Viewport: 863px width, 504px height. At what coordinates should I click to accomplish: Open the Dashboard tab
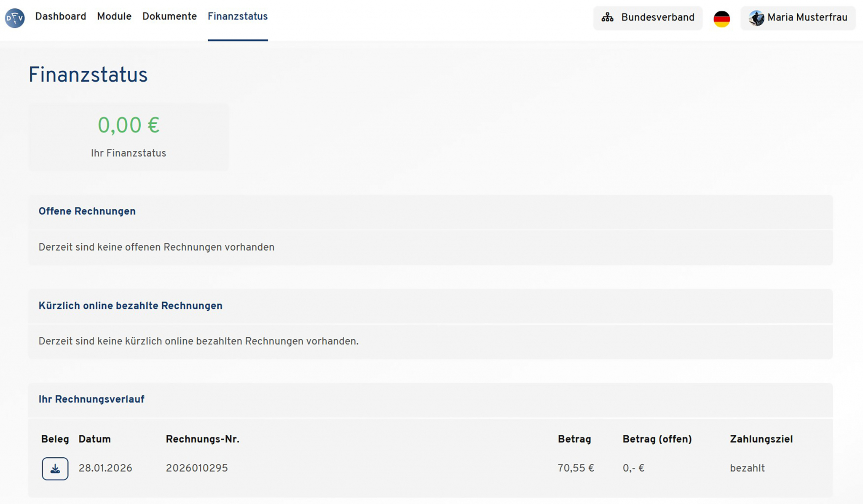[61, 17]
